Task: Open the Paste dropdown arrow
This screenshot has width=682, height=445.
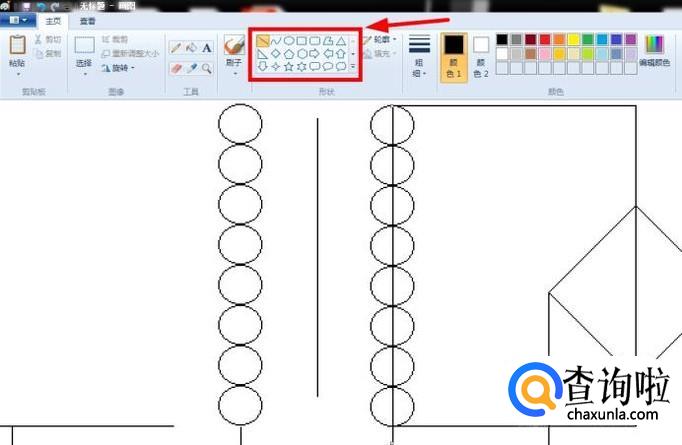Action: (17, 73)
